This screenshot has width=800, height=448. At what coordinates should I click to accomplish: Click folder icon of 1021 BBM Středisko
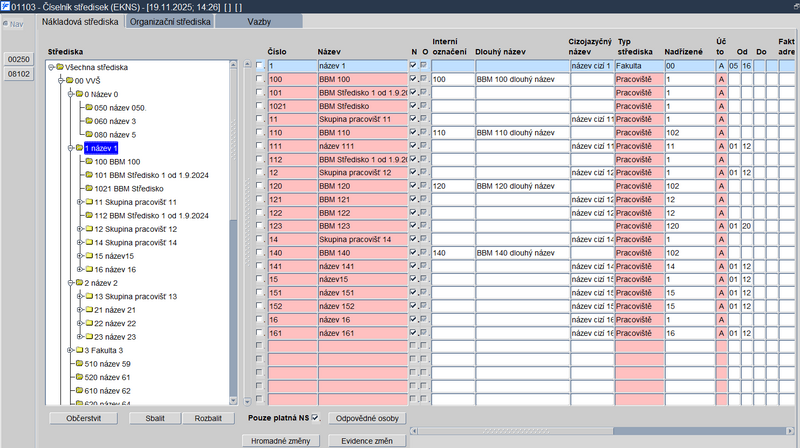(x=89, y=188)
